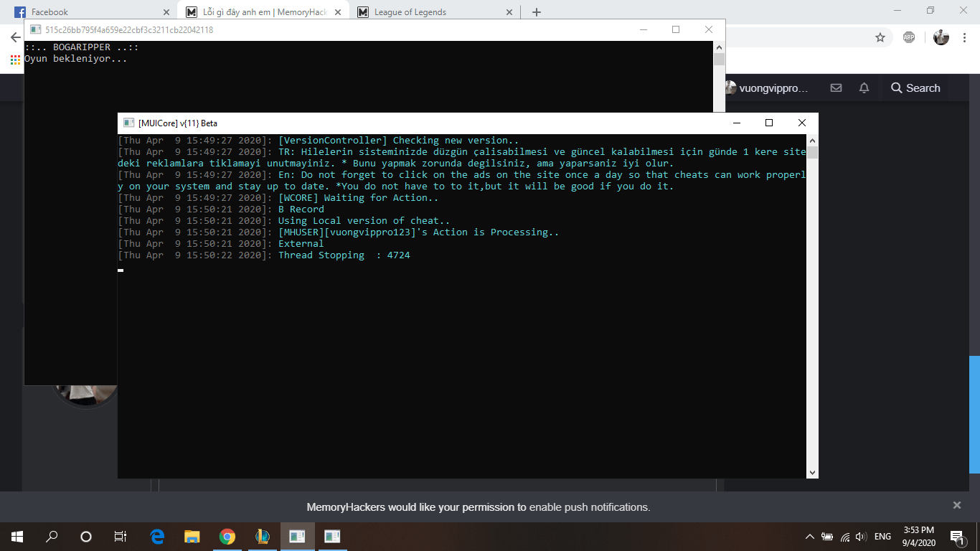The image size is (980, 551).
Task: Open Cortana from the taskbar
Action: tap(86, 536)
